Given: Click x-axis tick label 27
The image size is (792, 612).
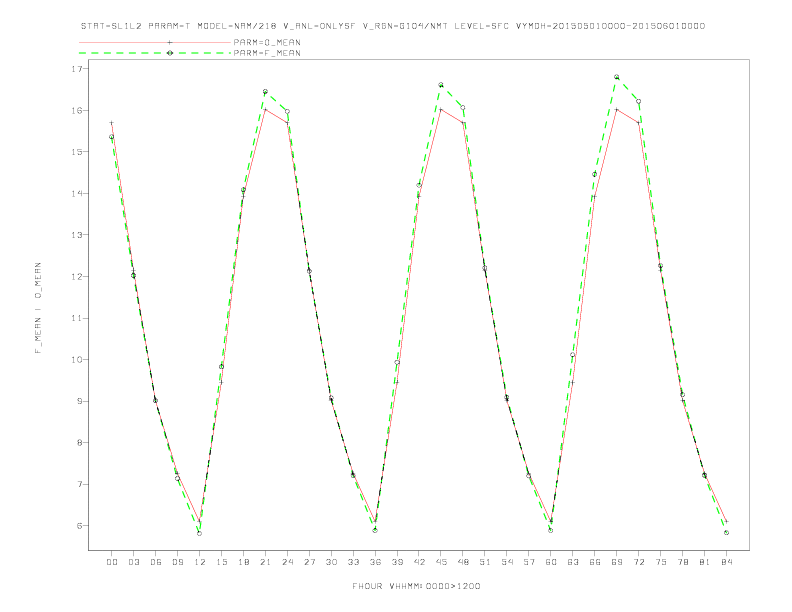Looking at the screenshot, I should pos(309,562).
